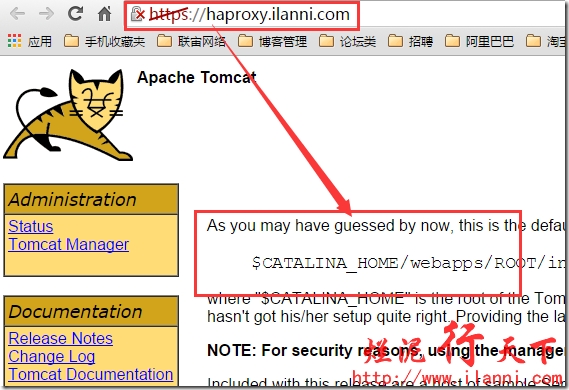The width and height of the screenshot is (569, 390).
Task: Open the 联宙网络 bookmark folder
Action: (x=191, y=41)
